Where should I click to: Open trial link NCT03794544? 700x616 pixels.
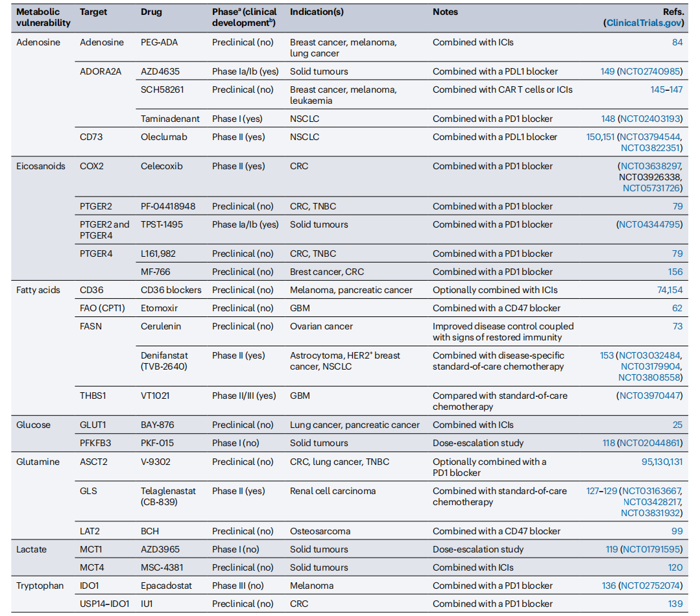(x=650, y=137)
